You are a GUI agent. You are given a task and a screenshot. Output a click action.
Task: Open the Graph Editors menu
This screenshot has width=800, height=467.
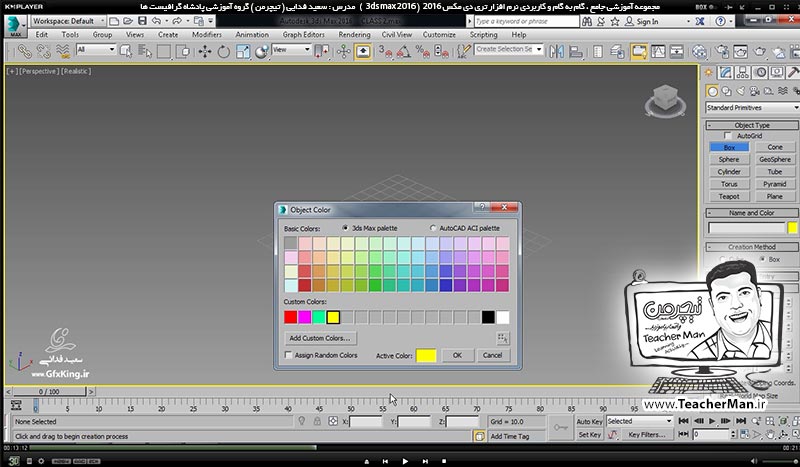(304, 35)
